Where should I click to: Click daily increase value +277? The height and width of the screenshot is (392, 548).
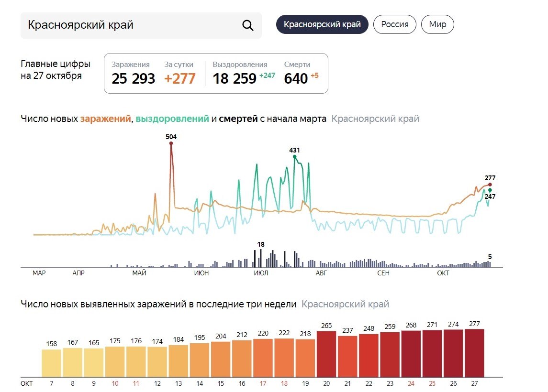179,78
